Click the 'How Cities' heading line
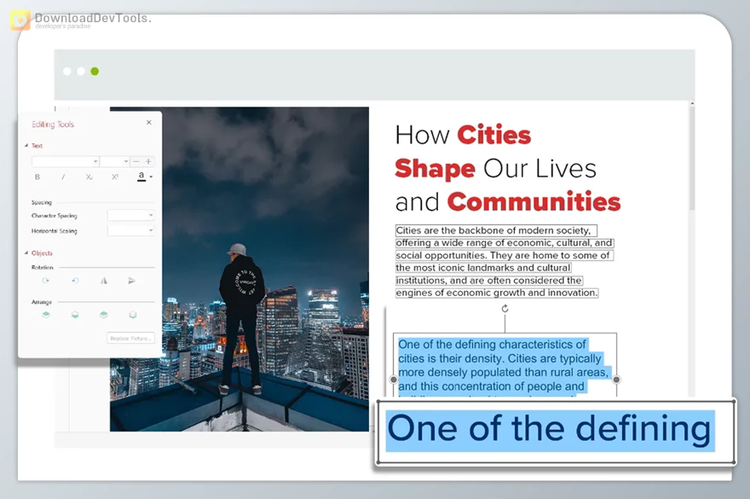The height and width of the screenshot is (499, 750). click(463, 135)
